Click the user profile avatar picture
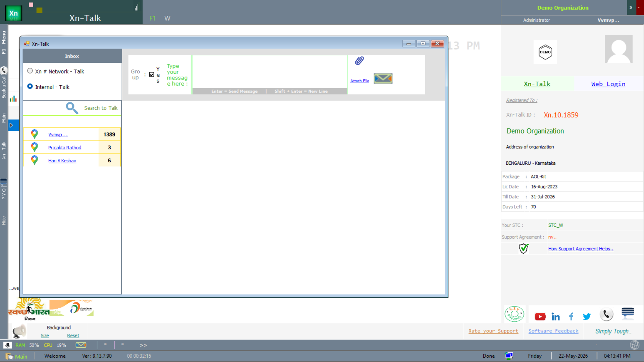The height and width of the screenshot is (362, 644). coord(618,49)
